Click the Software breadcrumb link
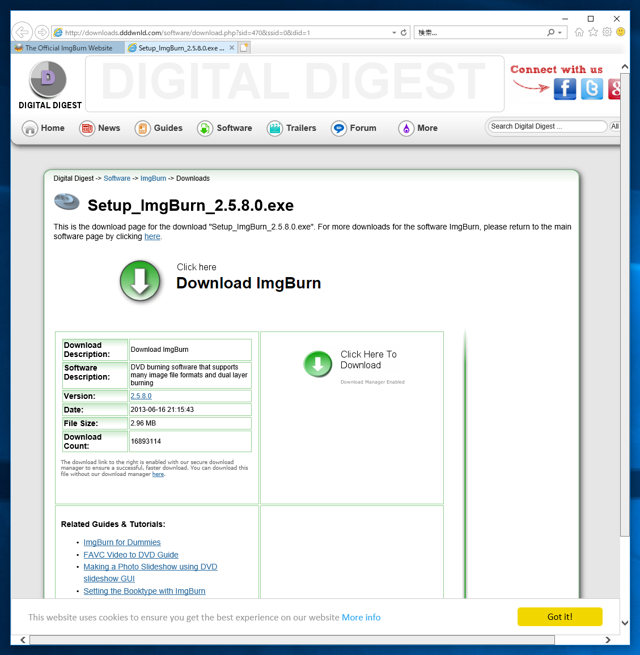The height and width of the screenshot is (655, 640). [117, 178]
